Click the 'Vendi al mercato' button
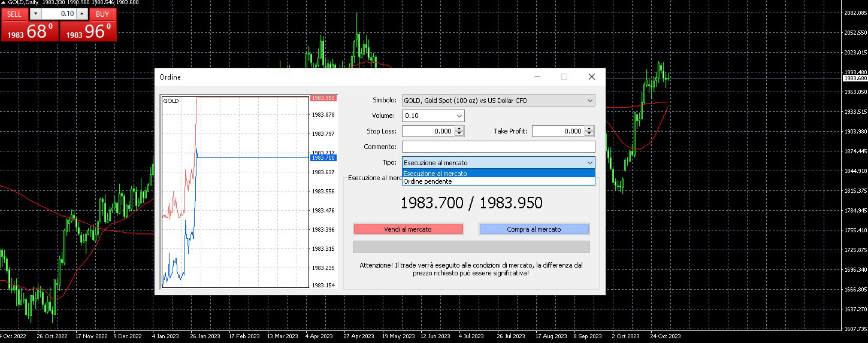 coord(408,229)
